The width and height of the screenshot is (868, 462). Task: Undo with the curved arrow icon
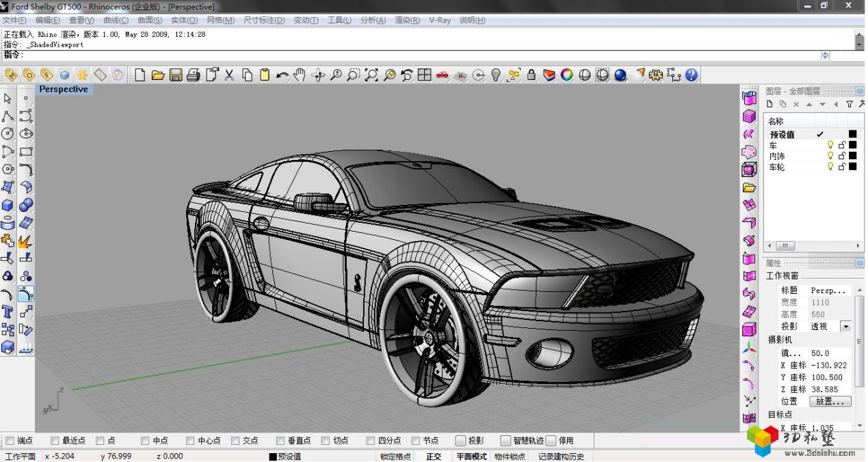click(x=282, y=75)
